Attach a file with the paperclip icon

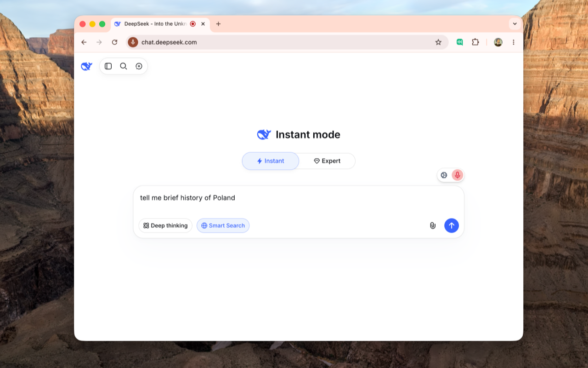[x=433, y=225]
